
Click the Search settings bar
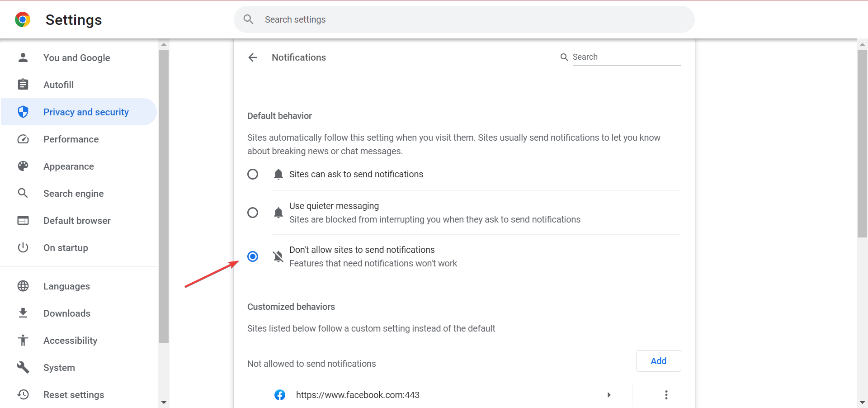tap(463, 19)
